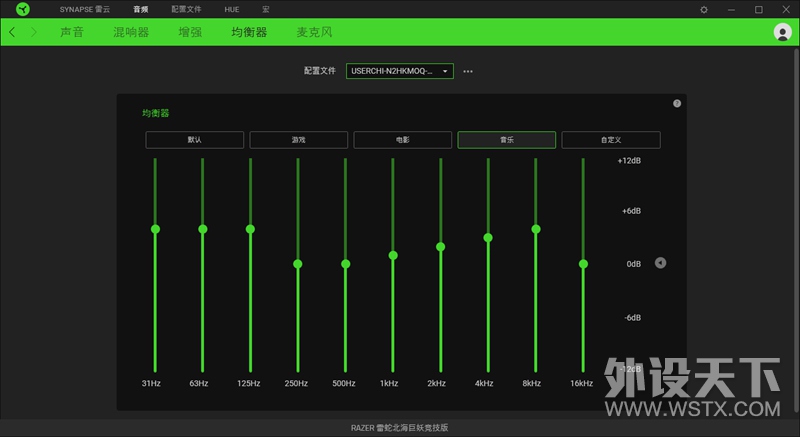Select the 自定义 custom preset
Image resolution: width=800 pixels, height=437 pixels.
pyautogui.click(x=611, y=140)
